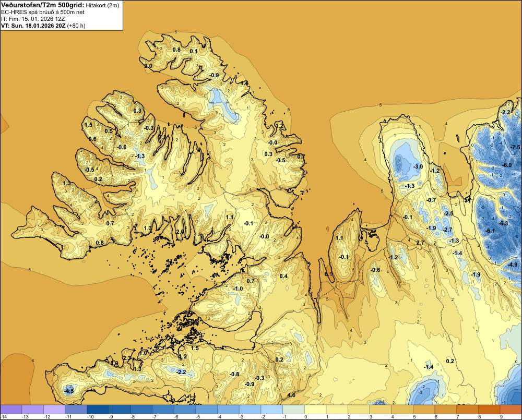This screenshot has height=420, width=522.
Task: Pick the legend swatch above the -11 label
Action: [76, 409]
